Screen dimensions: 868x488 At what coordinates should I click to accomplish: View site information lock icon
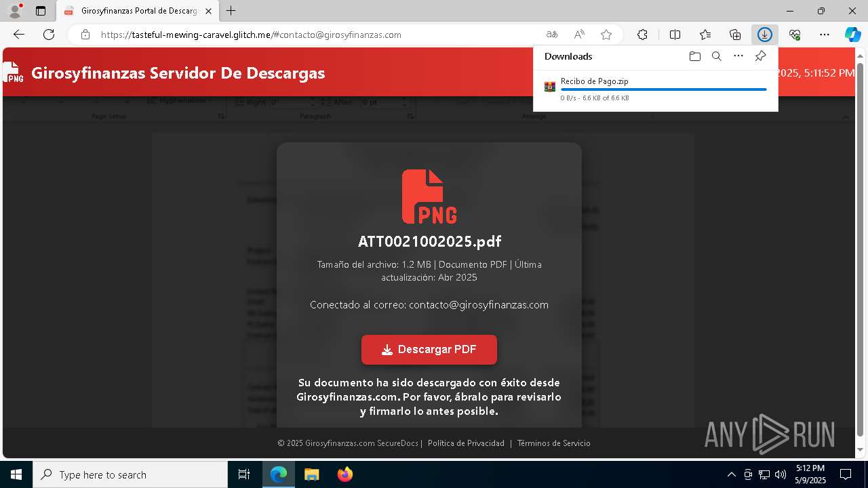click(85, 35)
